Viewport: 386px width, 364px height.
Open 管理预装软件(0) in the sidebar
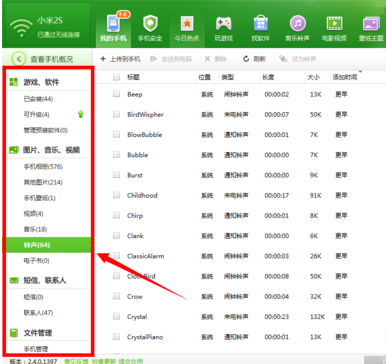tap(46, 130)
